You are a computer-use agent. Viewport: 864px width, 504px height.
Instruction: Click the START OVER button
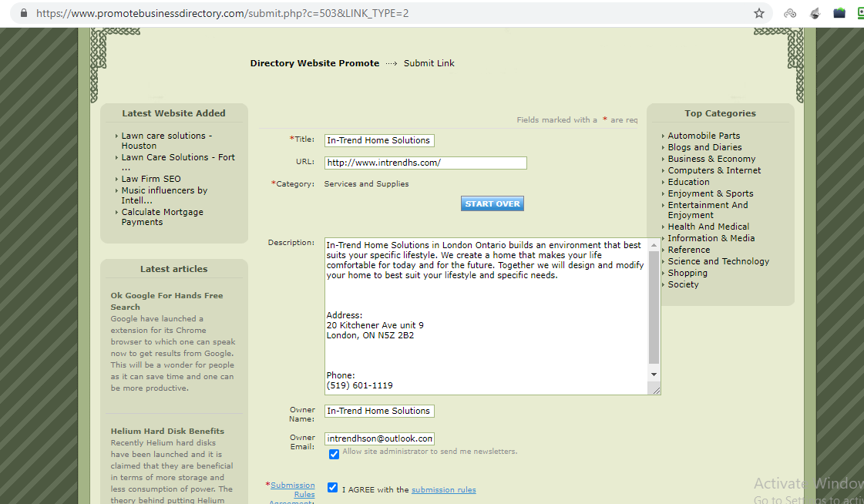click(x=492, y=203)
